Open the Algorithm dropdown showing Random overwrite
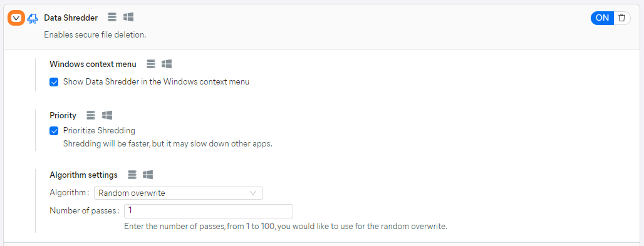 click(x=179, y=193)
